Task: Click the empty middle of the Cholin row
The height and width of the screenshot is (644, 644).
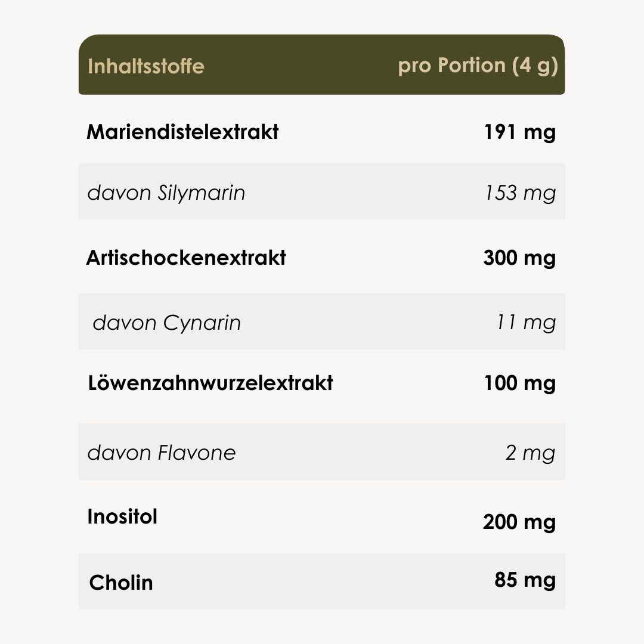Action: (322, 581)
